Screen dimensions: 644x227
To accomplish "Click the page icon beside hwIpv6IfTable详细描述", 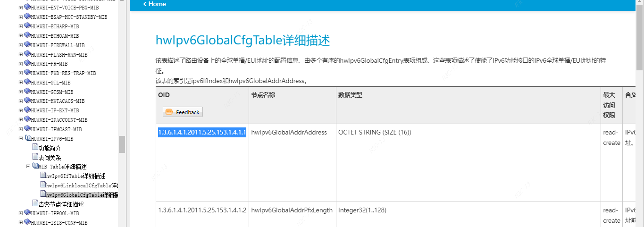I will click(43, 176).
